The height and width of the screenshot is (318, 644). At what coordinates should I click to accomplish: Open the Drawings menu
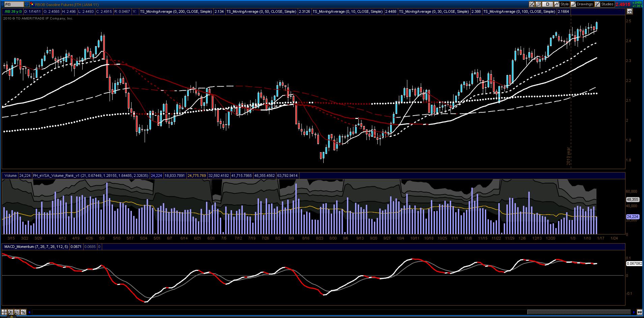(x=582, y=4)
